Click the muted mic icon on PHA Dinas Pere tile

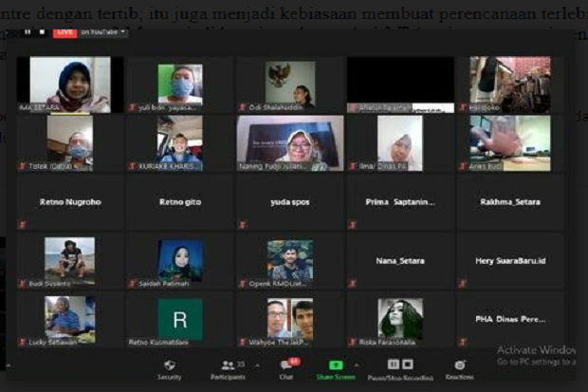coord(463,343)
